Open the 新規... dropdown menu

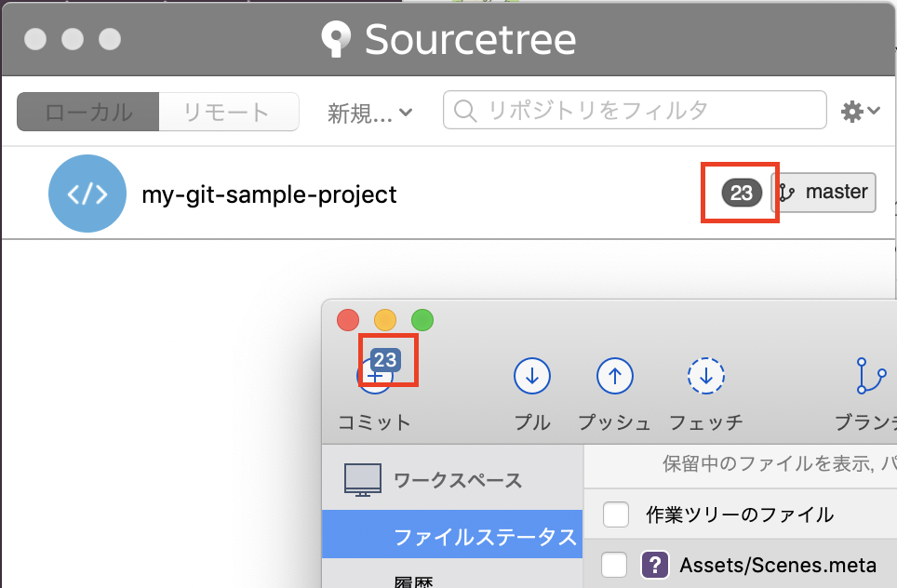pyautogui.click(x=369, y=113)
